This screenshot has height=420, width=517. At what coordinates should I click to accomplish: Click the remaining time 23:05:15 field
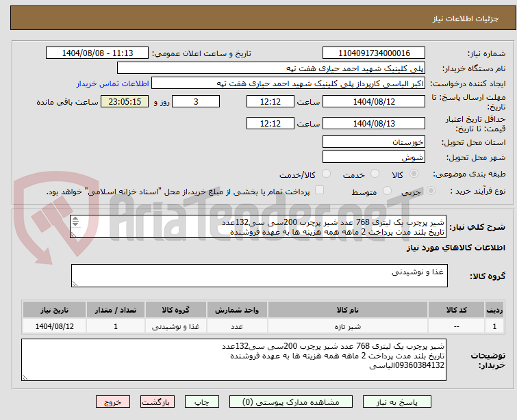pyautogui.click(x=125, y=101)
